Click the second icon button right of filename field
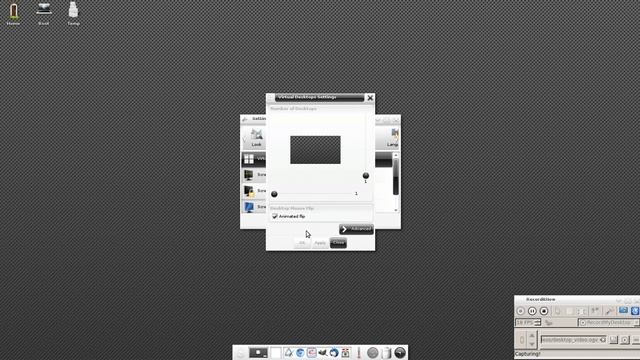640x360 pixels. pos(625,340)
